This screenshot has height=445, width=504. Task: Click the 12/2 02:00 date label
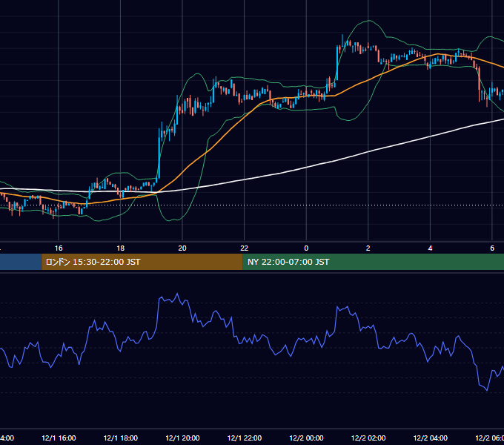[x=368, y=438]
